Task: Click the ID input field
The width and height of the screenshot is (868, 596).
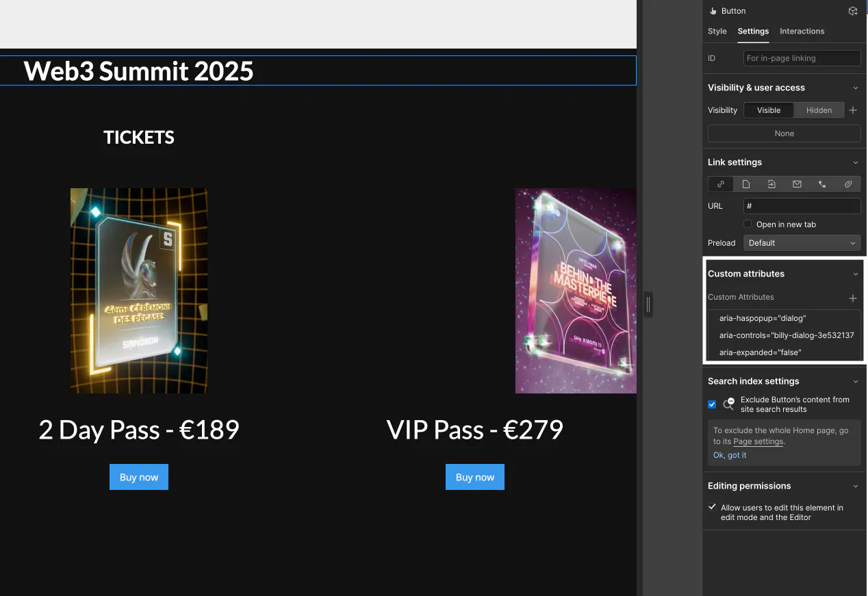Action: (802, 58)
